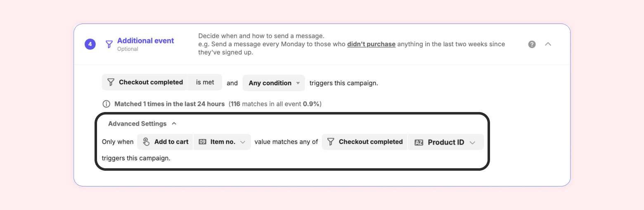The width and height of the screenshot is (644, 210).
Task: Open the Additional event heading
Action: point(145,41)
